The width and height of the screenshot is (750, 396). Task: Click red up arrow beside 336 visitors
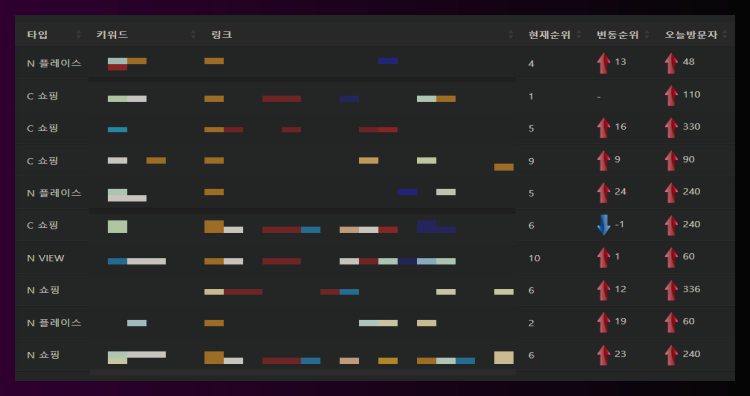pyautogui.click(x=672, y=290)
